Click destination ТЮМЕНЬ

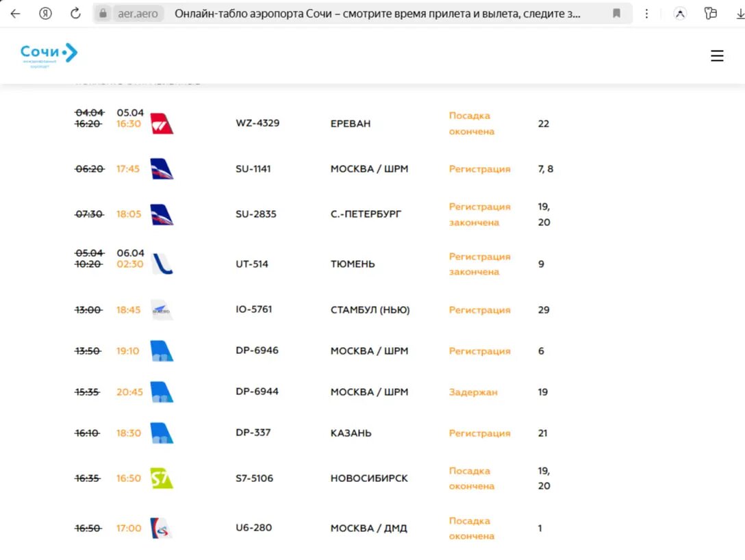click(x=353, y=264)
